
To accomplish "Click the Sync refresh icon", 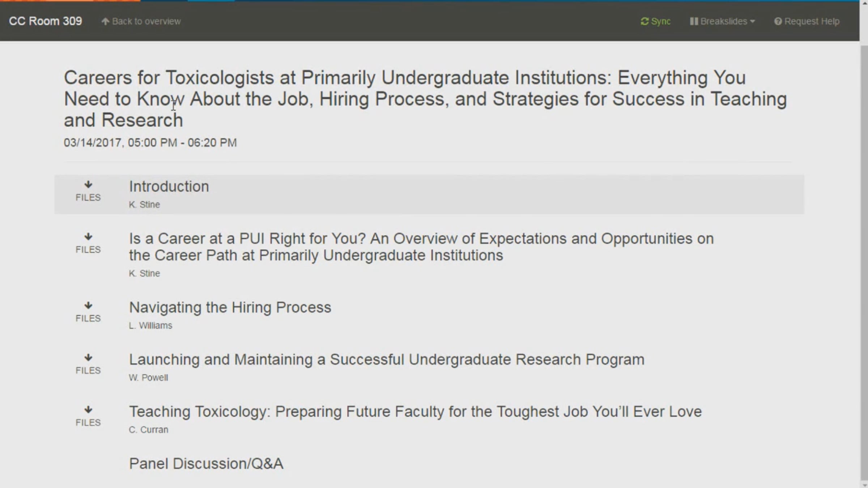I will tap(644, 22).
